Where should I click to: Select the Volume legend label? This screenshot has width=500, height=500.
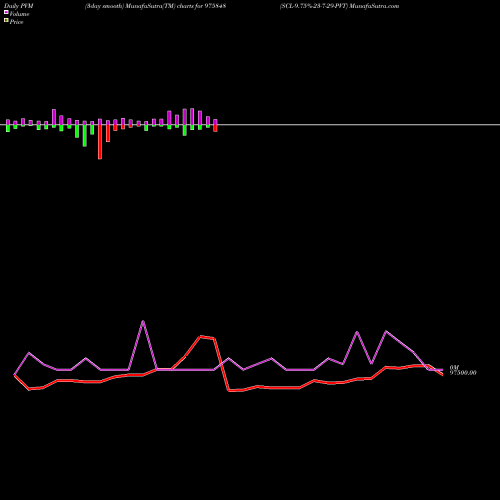tap(19, 14)
